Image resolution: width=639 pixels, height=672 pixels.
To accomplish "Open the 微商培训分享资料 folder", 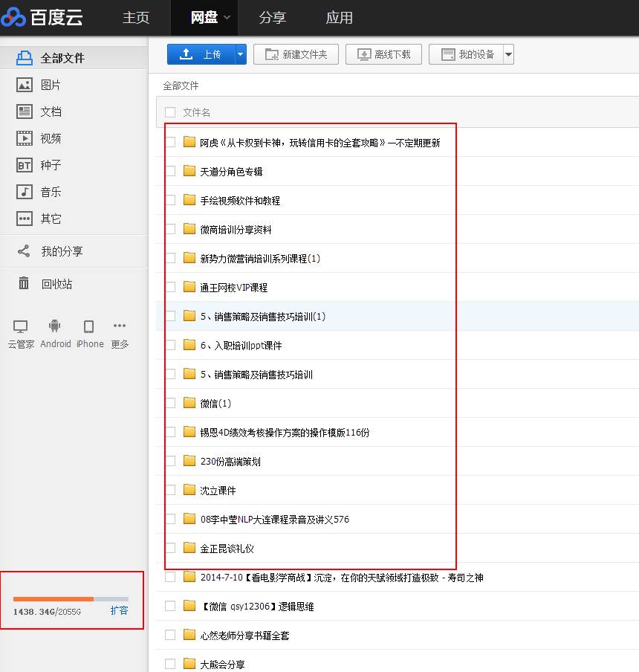I will 236,230.
